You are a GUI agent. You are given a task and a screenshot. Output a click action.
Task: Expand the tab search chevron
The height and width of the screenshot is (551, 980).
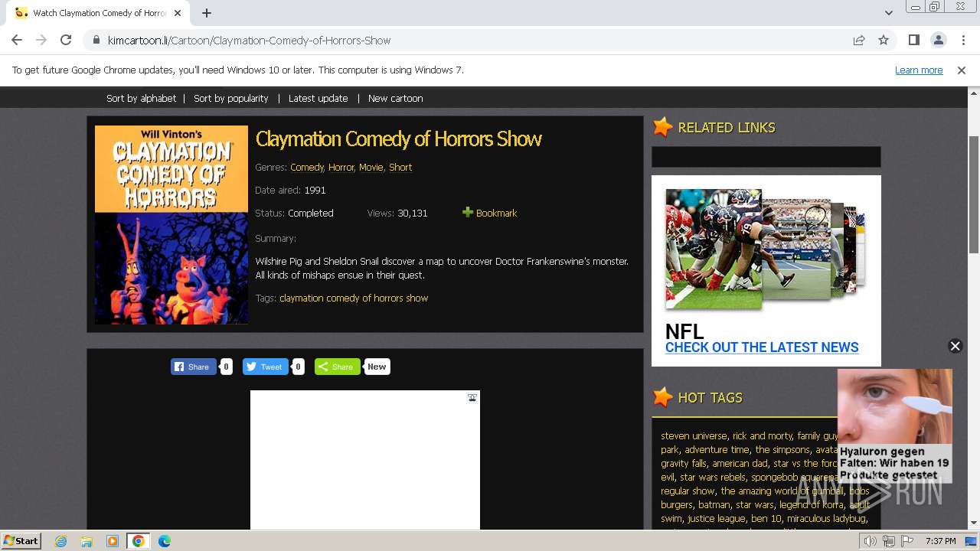888,13
